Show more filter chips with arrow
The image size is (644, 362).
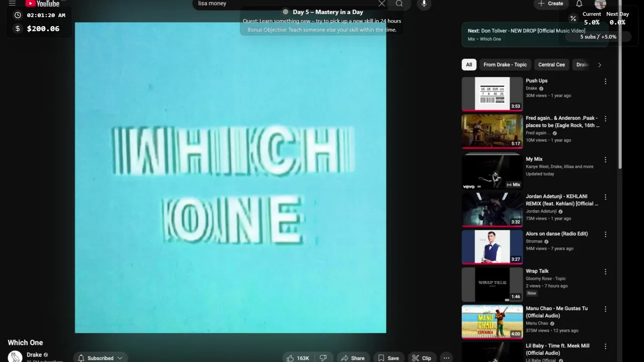point(599,65)
